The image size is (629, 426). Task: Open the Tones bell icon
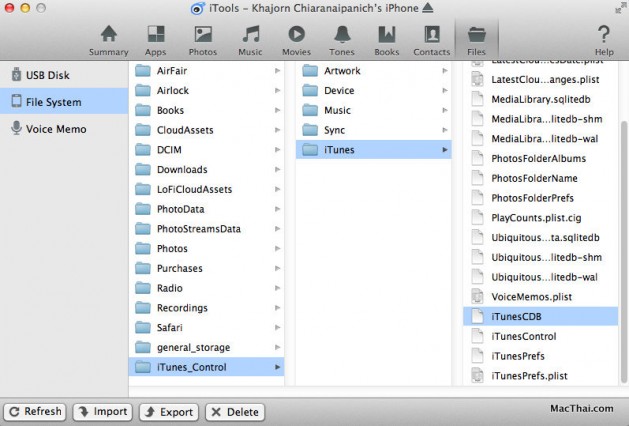[342, 34]
